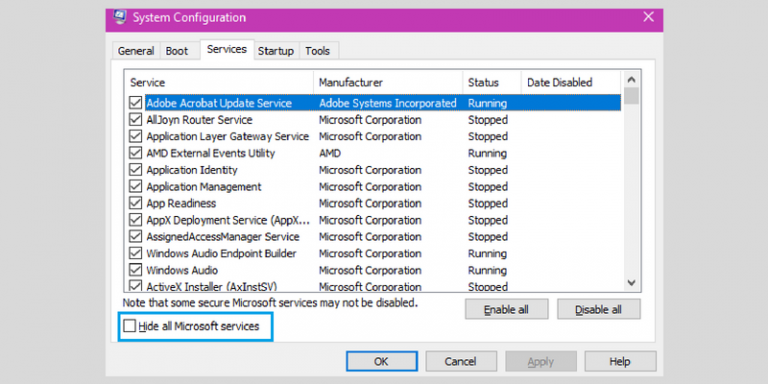Click the Disable all button
The image size is (768, 384).
tap(599, 310)
